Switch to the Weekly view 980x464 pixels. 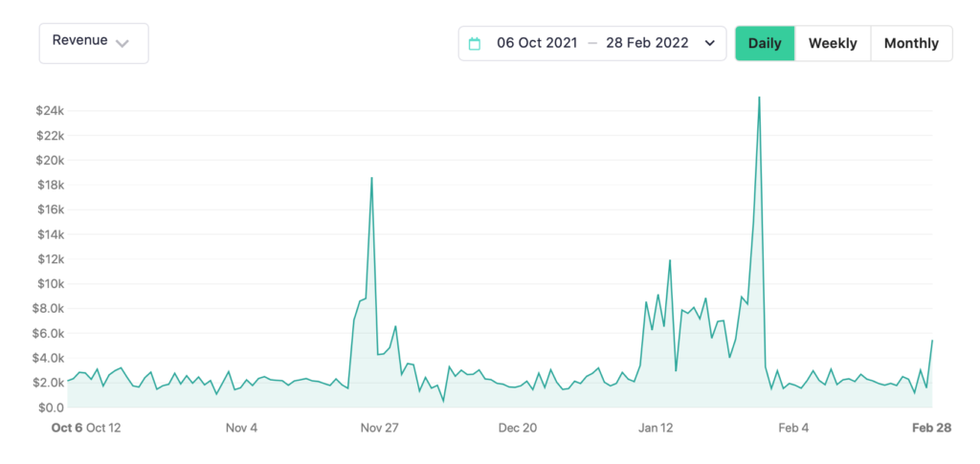[x=833, y=43]
